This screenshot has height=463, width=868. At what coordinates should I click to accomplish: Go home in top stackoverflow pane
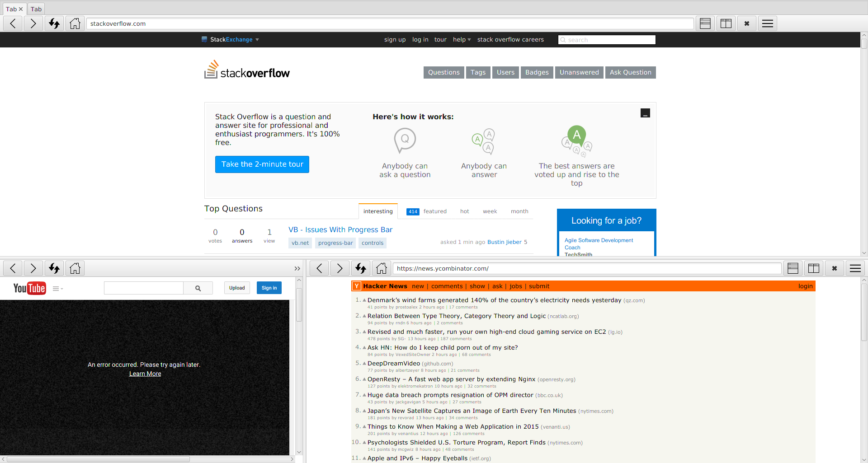click(75, 23)
